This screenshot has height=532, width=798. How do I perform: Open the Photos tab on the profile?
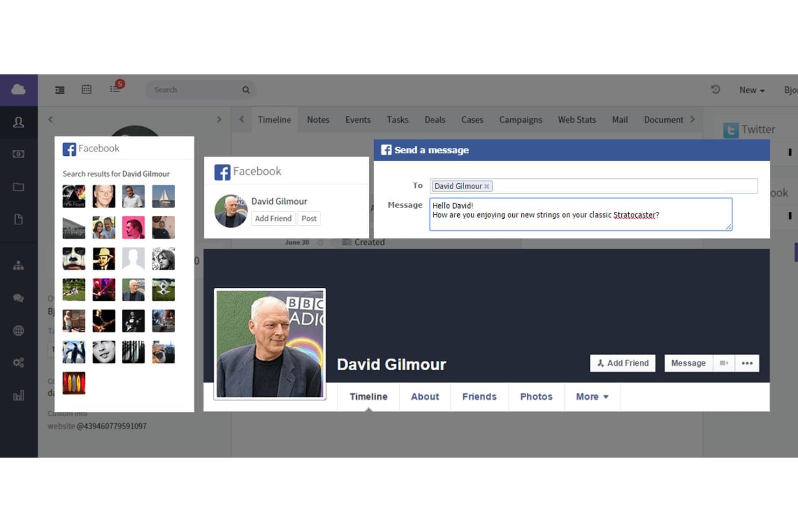[536, 397]
